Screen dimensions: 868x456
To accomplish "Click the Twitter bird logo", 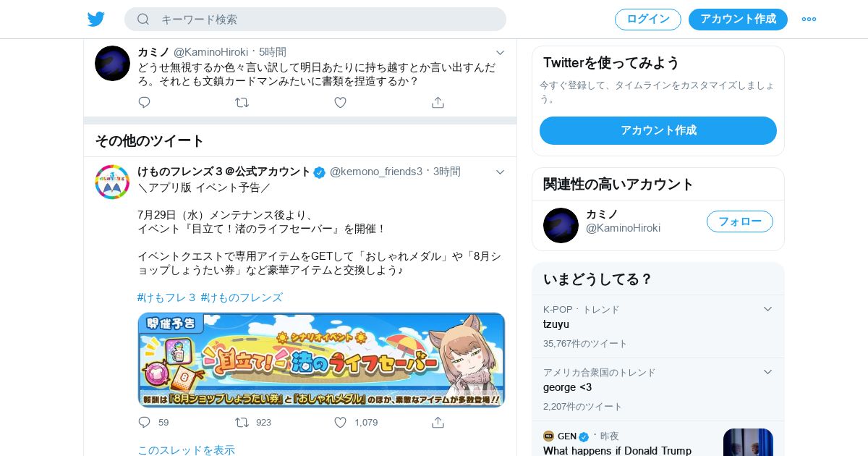I will 96,19.
